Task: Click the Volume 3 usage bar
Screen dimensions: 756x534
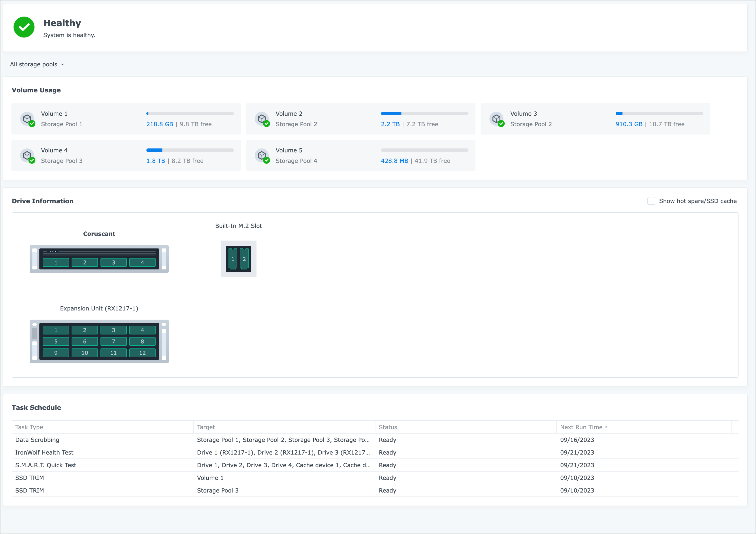Action: coord(659,114)
